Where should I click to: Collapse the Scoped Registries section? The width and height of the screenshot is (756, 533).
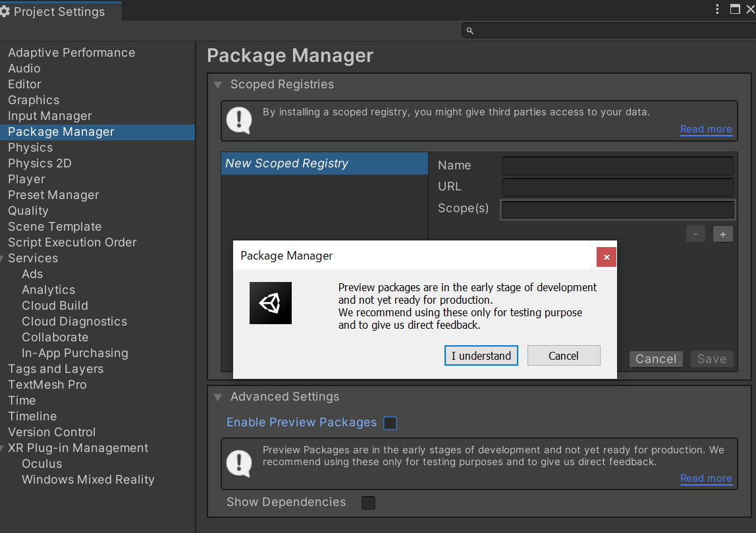tap(217, 84)
